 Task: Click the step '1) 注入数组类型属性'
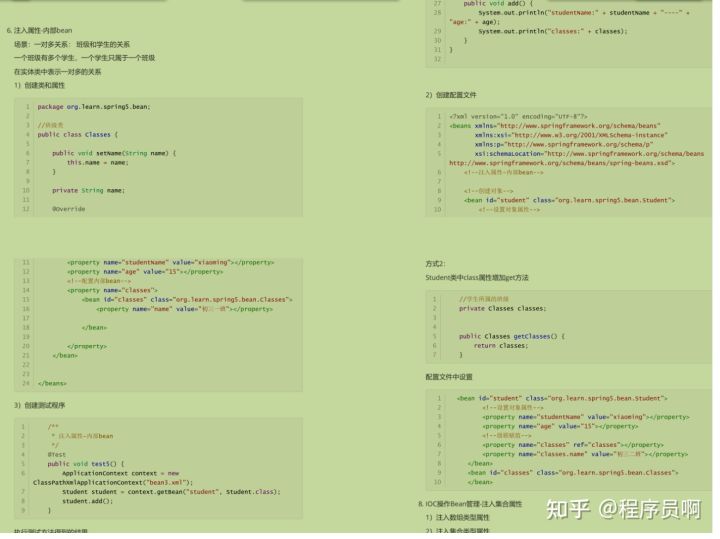pos(457,518)
